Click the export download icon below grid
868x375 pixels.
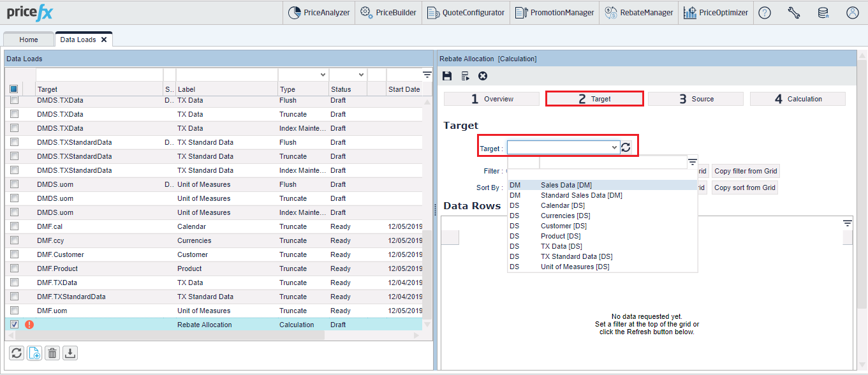[70, 353]
